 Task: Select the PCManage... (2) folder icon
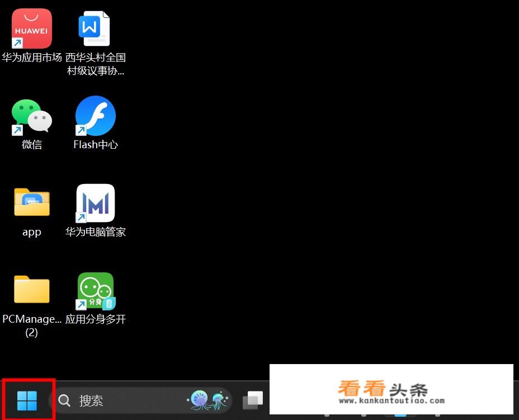[x=32, y=289]
